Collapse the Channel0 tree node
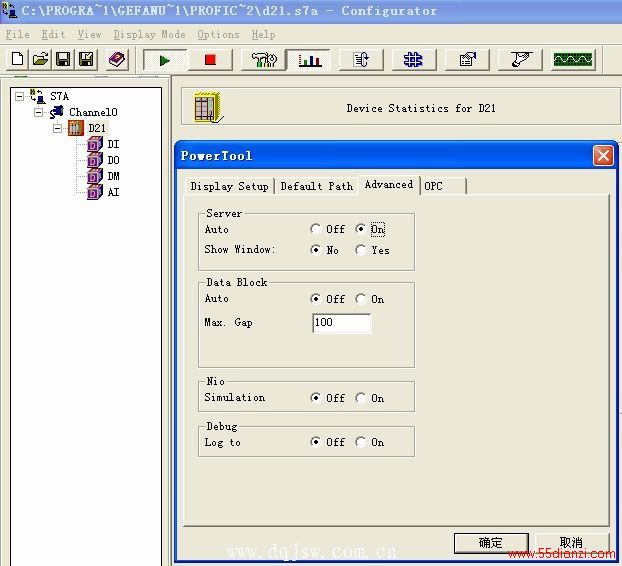Screen dimensions: 622x566 click(x=38, y=112)
